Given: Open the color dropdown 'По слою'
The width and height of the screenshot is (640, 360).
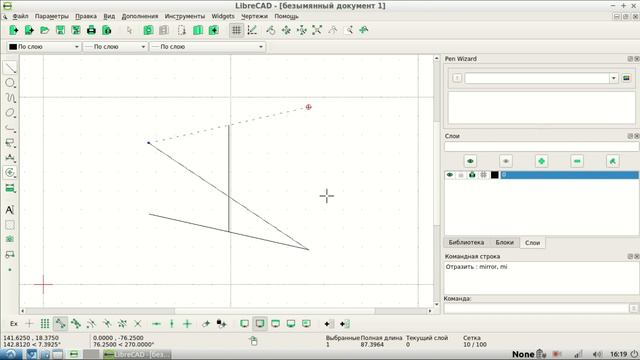Looking at the screenshot, I should (44, 47).
